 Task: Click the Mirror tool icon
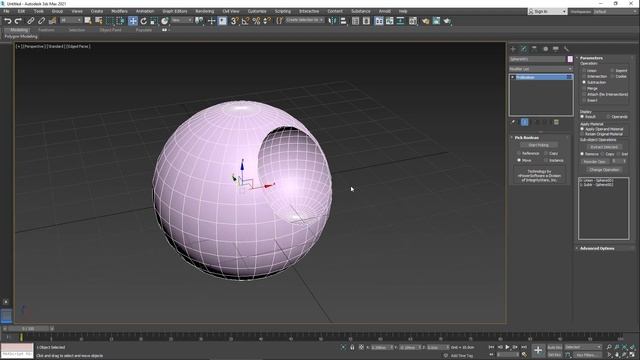click(x=332, y=21)
